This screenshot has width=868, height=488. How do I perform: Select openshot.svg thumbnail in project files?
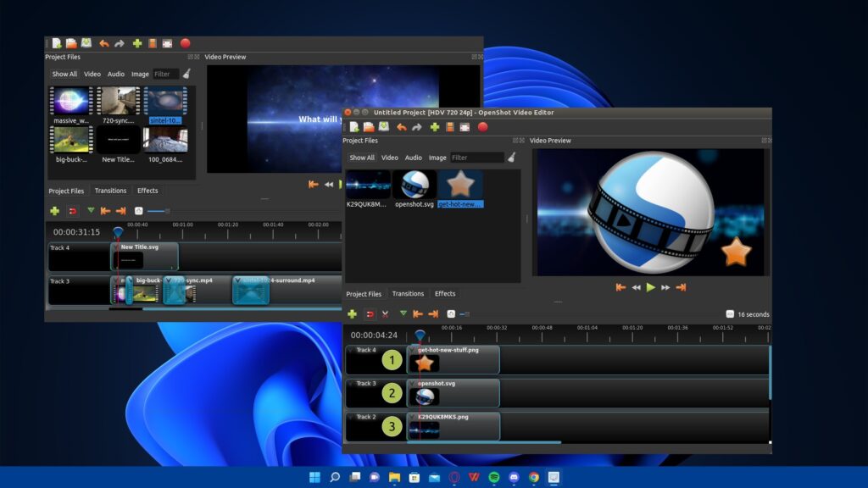pos(415,185)
